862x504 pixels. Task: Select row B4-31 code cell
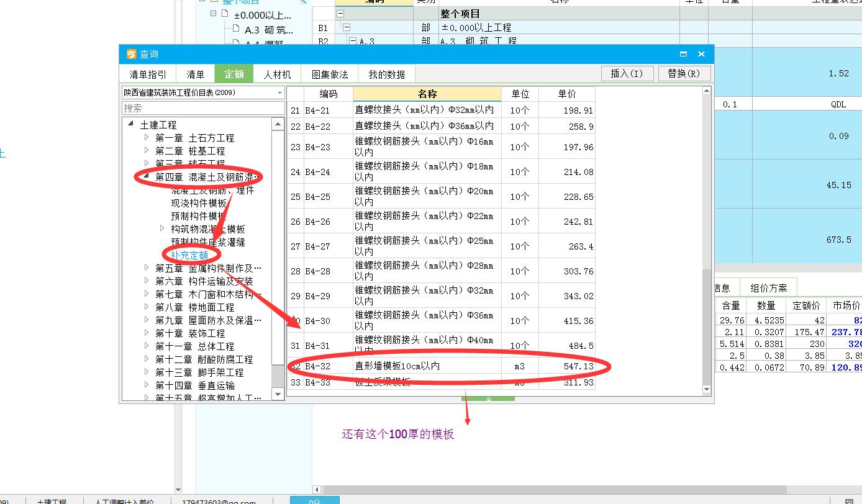click(x=329, y=345)
